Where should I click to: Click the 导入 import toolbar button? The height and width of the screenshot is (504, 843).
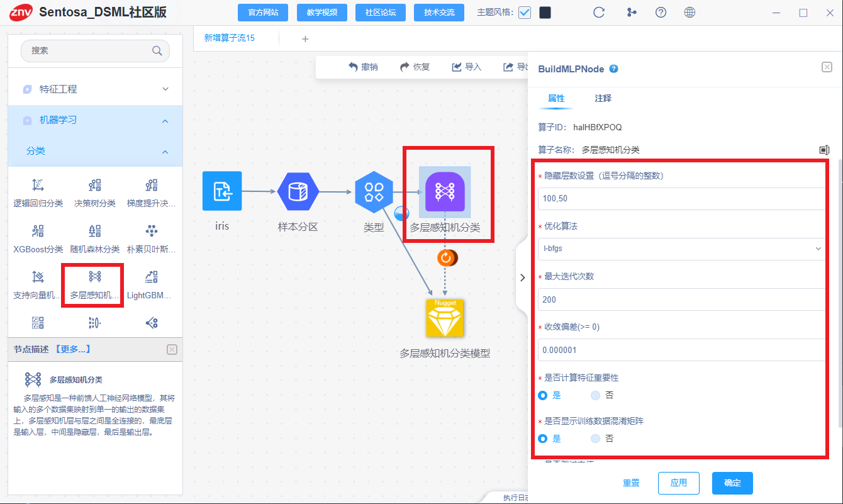click(x=467, y=67)
